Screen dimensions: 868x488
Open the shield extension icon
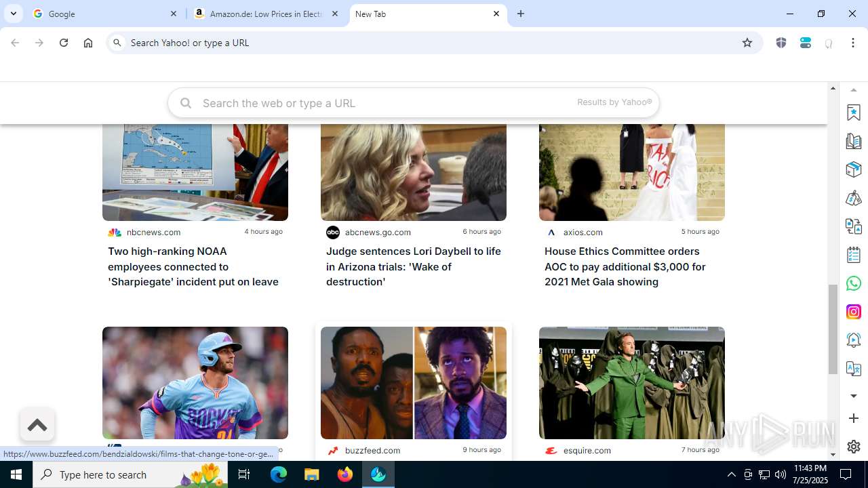tap(781, 43)
